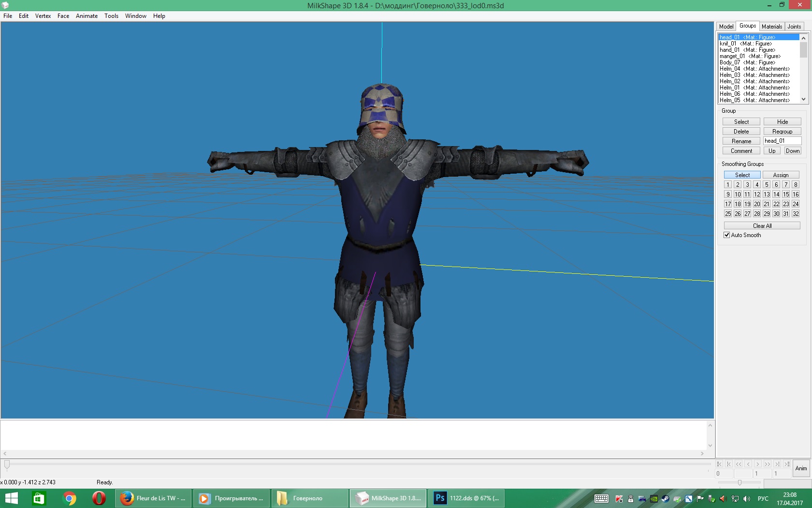The image size is (812, 508).
Task: Open the on-screen keyboard tray icon
Action: pyautogui.click(x=601, y=499)
